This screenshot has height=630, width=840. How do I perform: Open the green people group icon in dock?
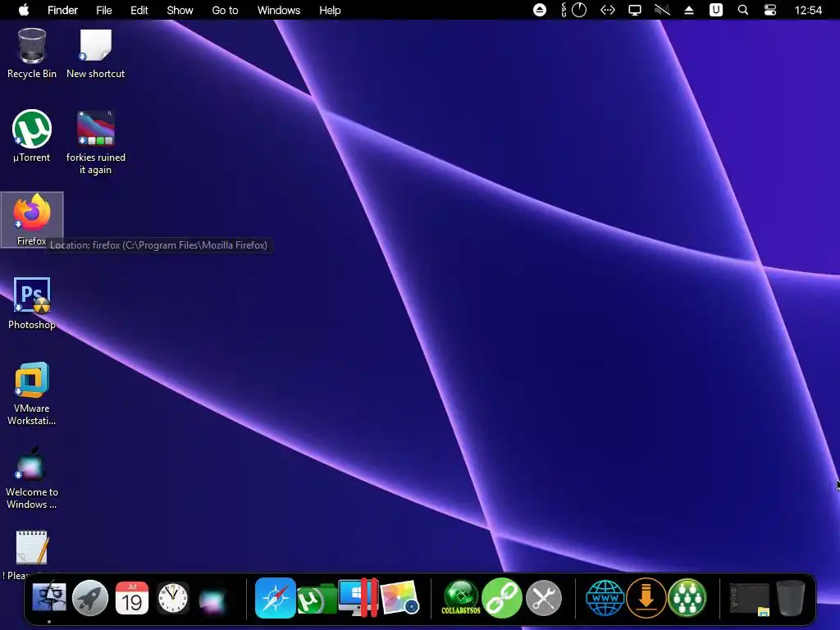(x=687, y=598)
